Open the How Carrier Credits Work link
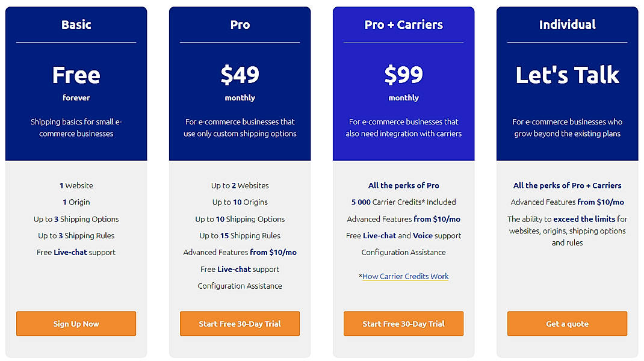The height and width of the screenshot is (361, 644). [405, 276]
